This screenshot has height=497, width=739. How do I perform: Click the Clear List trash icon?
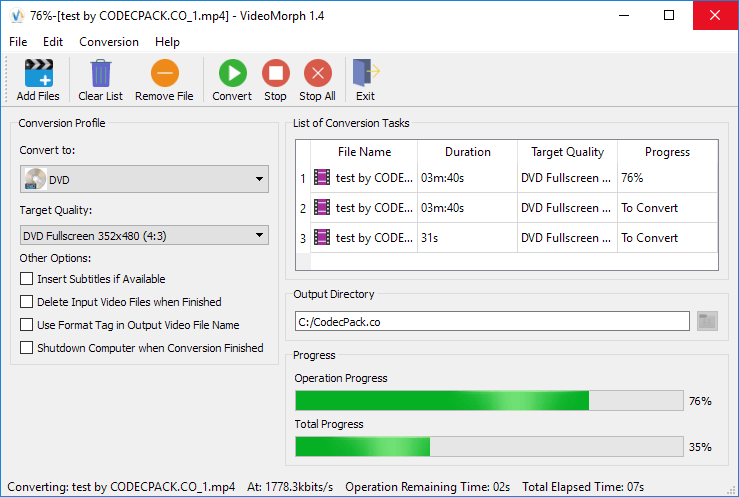[100, 73]
